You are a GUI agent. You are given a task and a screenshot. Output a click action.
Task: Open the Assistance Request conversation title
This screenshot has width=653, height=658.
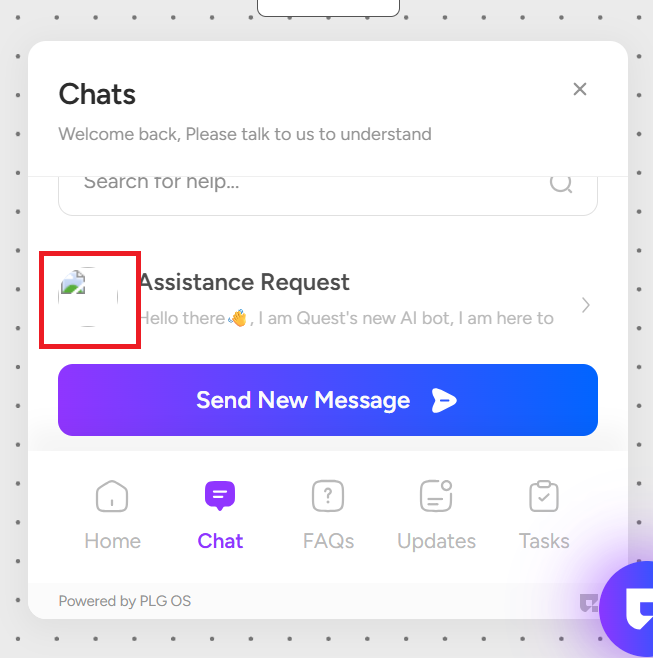[244, 282]
